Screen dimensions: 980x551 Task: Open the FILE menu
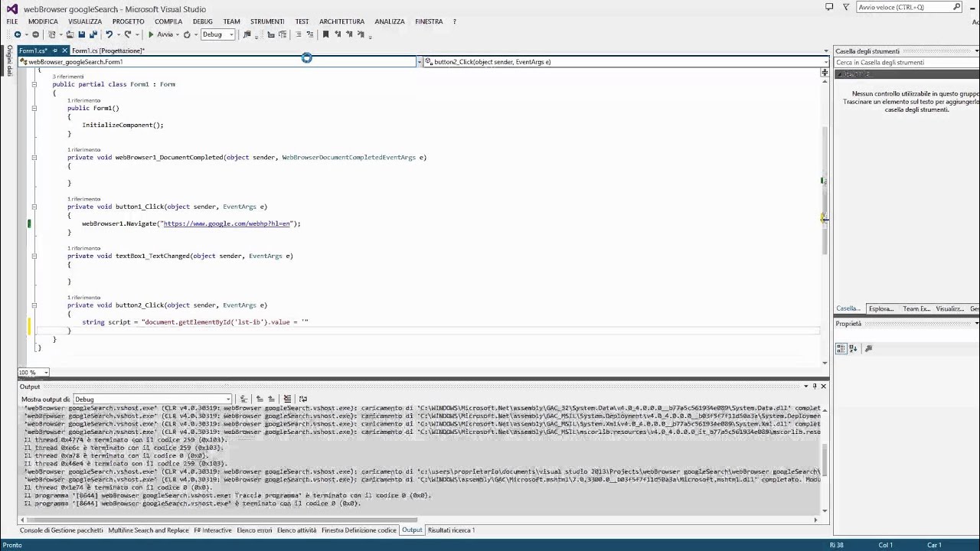tap(12, 21)
